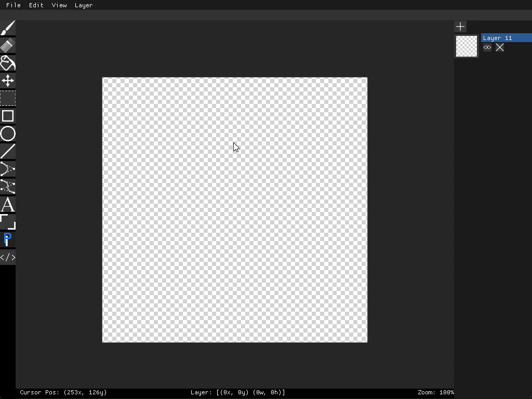Delete Layer 11 with the X button
Image resolution: width=532 pixels, height=399 pixels.
pyautogui.click(x=500, y=47)
